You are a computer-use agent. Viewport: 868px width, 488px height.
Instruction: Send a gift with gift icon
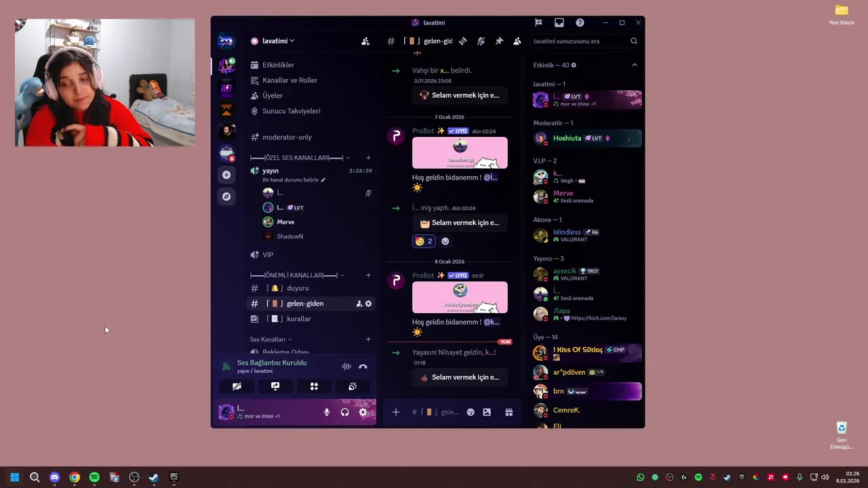pyautogui.click(x=509, y=412)
